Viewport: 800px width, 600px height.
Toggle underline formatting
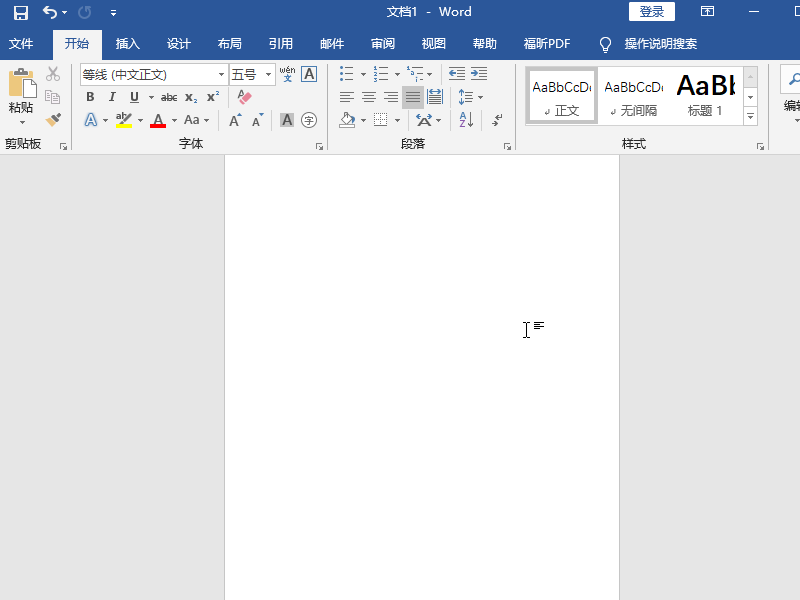point(134,97)
